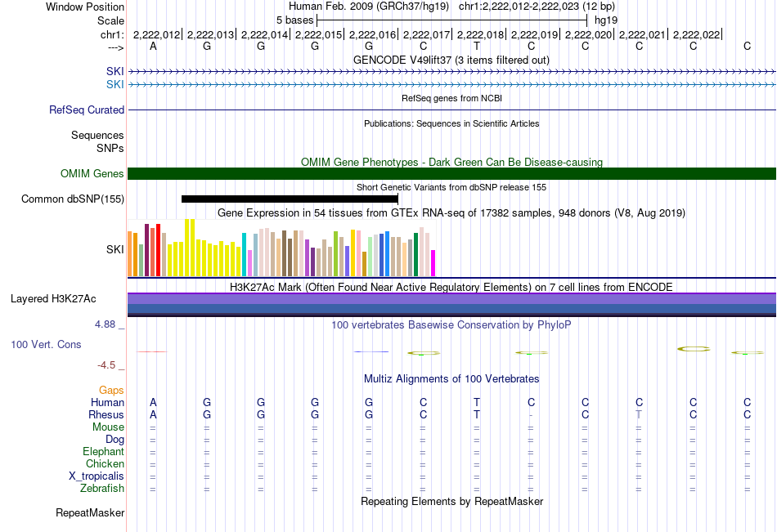
Task: Click the A base in the sequence row
Action: click(x=153, y=46)
